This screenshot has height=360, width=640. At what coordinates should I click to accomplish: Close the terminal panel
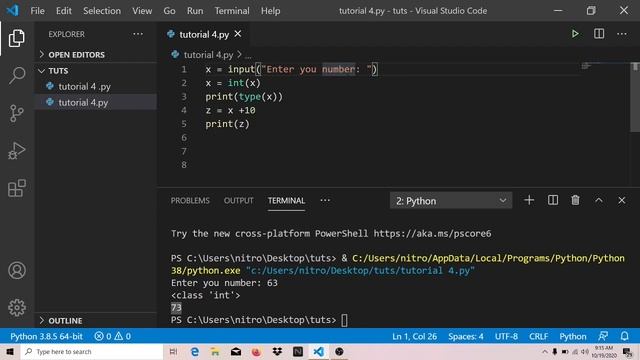click(622, 200)
